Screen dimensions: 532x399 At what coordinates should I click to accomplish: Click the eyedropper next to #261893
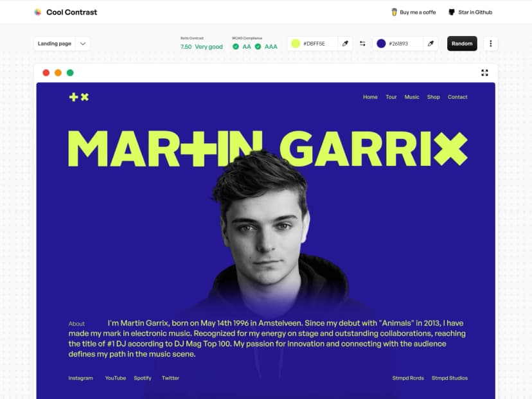(x=430, y=44)
